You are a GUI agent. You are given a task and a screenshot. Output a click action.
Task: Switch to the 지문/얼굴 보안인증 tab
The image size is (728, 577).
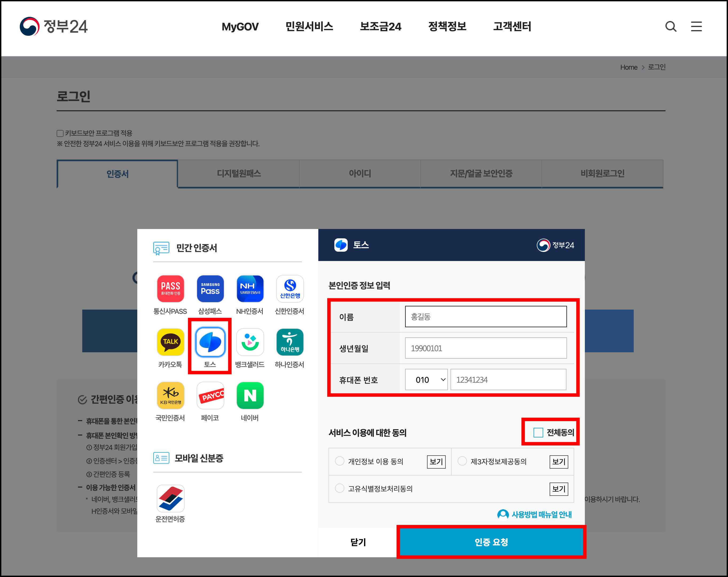click(481, 173)
